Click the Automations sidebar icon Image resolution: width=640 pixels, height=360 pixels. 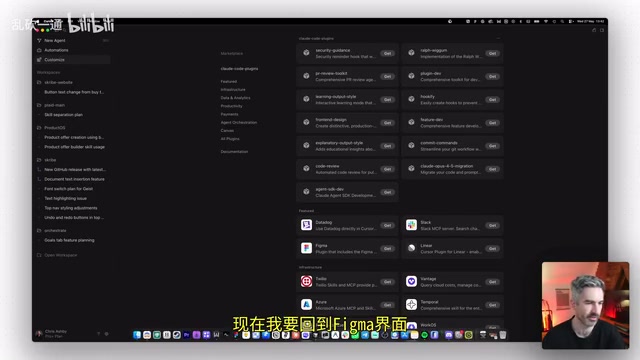coord(39,50)
